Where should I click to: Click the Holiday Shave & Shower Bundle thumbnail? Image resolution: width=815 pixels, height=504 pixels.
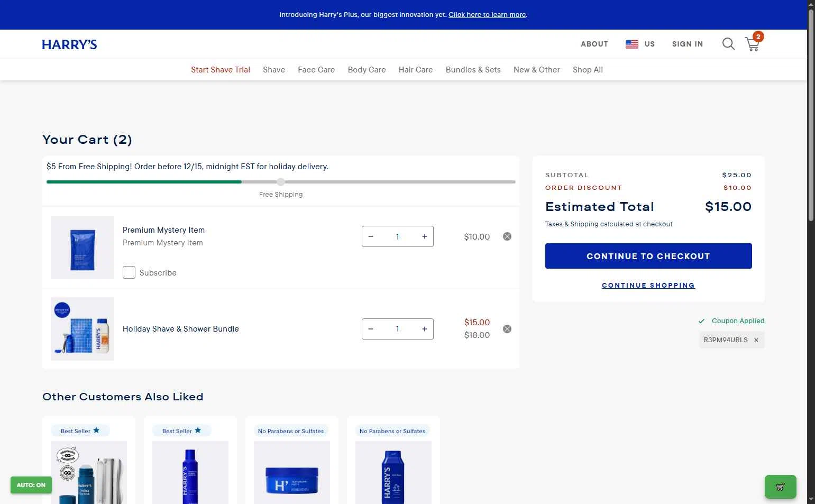point(83,329)
